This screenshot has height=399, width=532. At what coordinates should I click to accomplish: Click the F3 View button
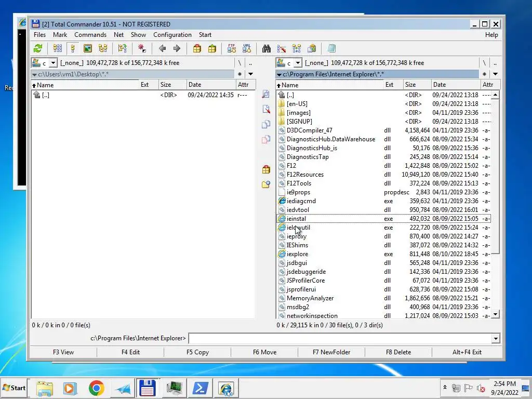63,352
